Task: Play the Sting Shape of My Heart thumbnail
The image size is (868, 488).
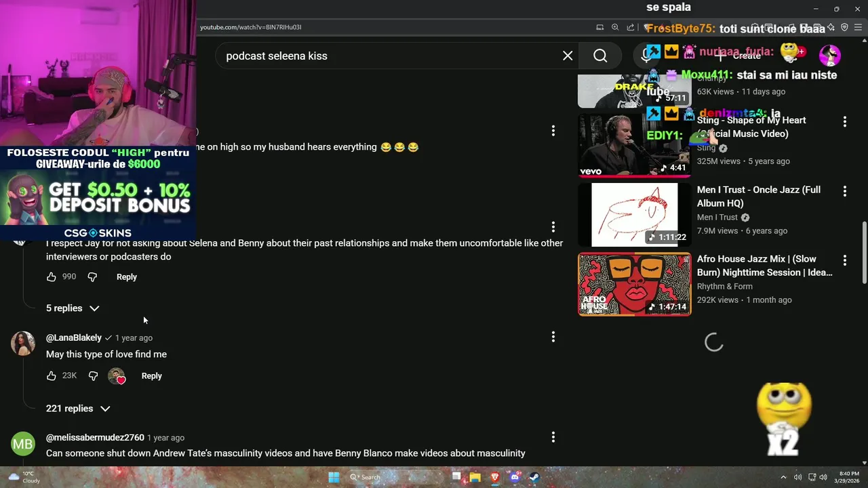Action: 635,145
